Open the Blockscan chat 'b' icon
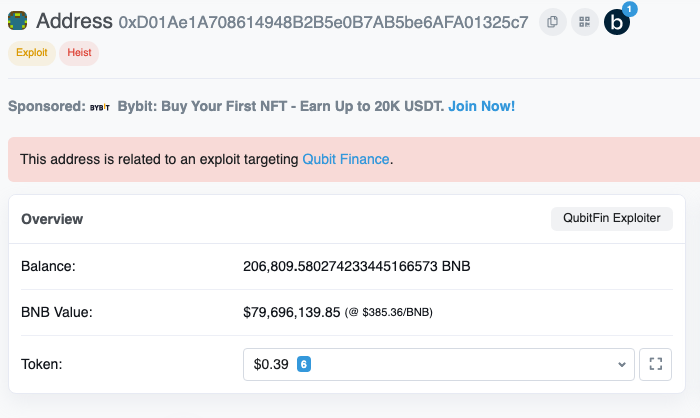This screenshot has width=700, height=418. tap(617, 22)
